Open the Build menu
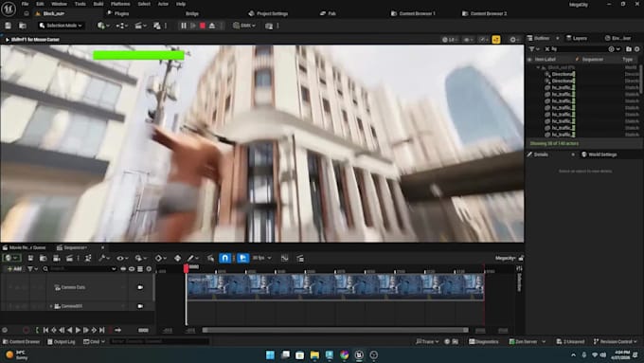The width and height of the screenshot is (644, 363). tap(98, 4)
